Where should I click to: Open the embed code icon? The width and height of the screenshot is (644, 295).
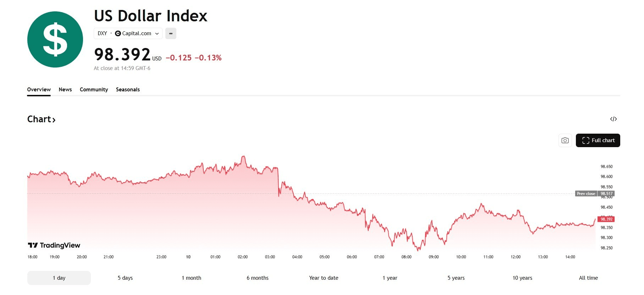pyautogui.click(x=613, y=119)
